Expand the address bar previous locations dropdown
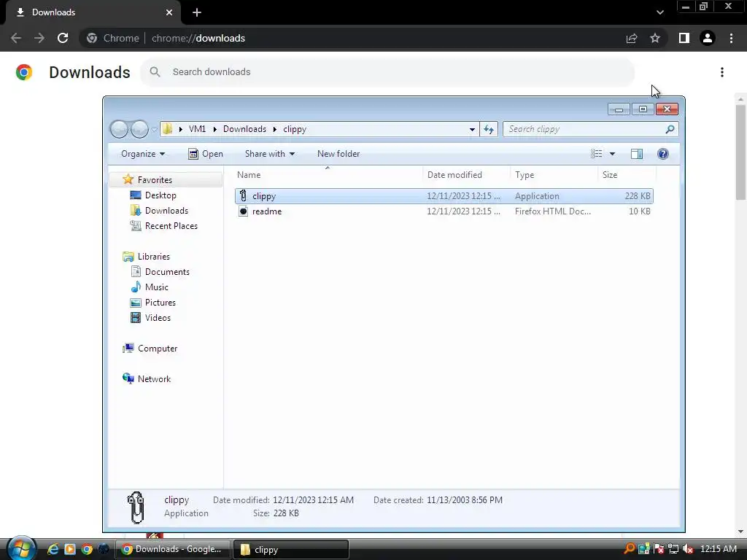Viewport: 747px width, 560px height. point(472,130)
